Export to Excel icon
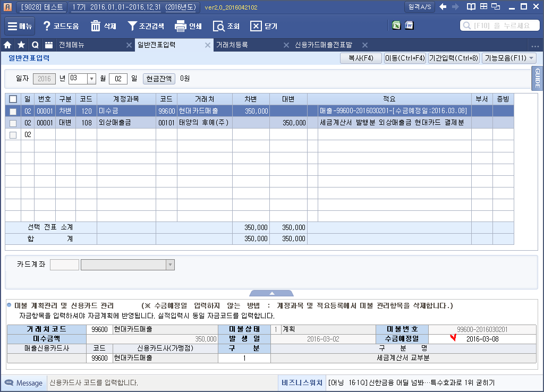The height and width of the screenshot is (392, 544). pyautogui.click(x=396, y=25)
